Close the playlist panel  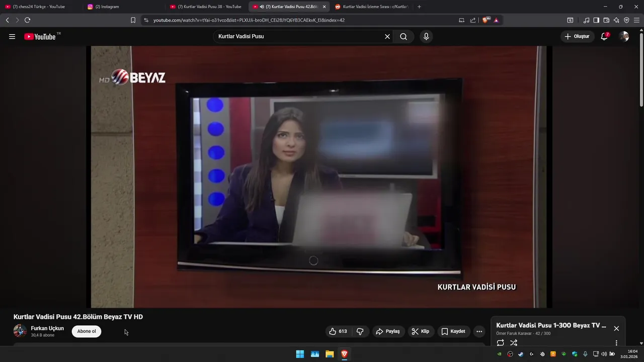pos(616,328)
